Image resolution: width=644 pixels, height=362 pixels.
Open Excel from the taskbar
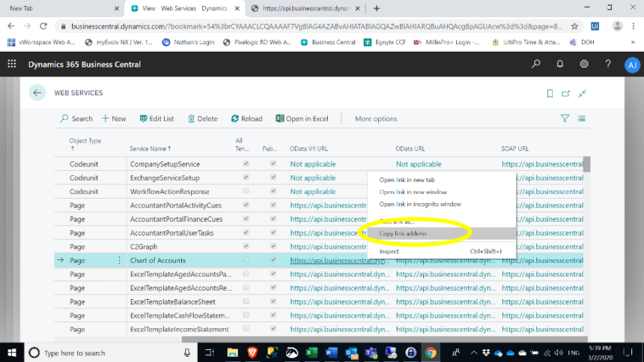[x=312, y=352]
